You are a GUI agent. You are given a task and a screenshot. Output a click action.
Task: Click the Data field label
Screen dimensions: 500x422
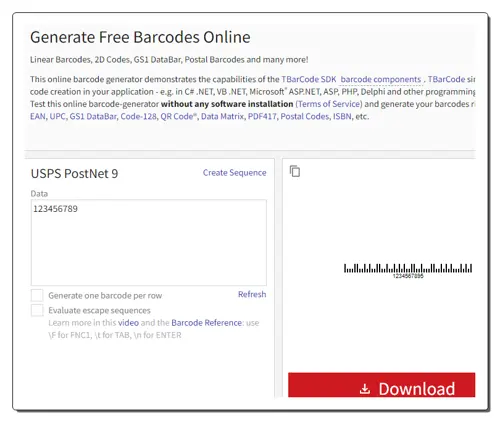pyautogui.click(x=39, y=193)
